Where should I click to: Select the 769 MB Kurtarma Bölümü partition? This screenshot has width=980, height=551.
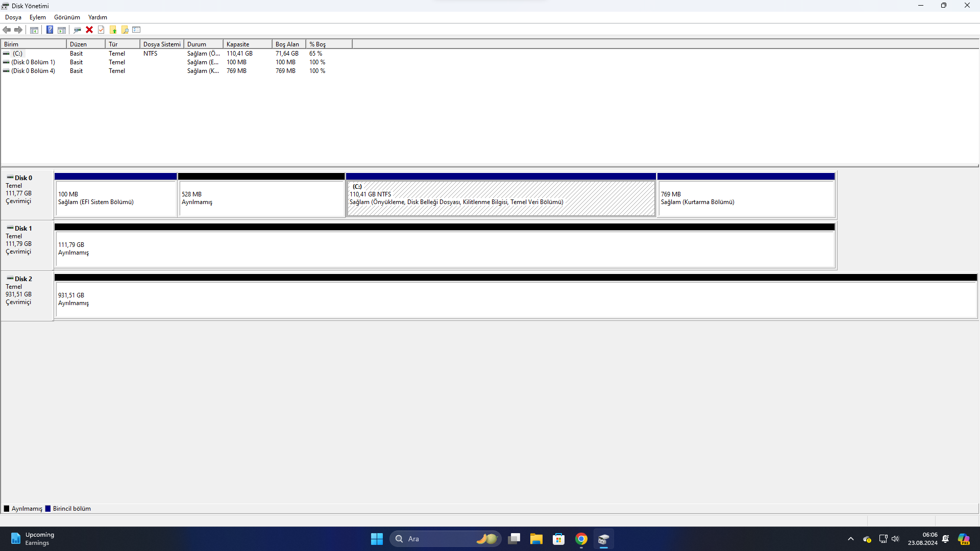pos(746,198)
